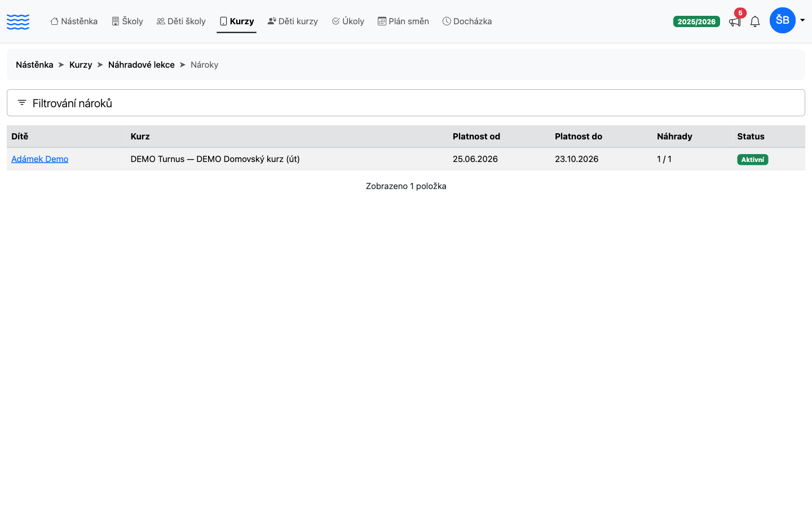The image size is (812, 508).
Task: Click the Kurzy breadcrumb link
Action: [x=81, y=65]
